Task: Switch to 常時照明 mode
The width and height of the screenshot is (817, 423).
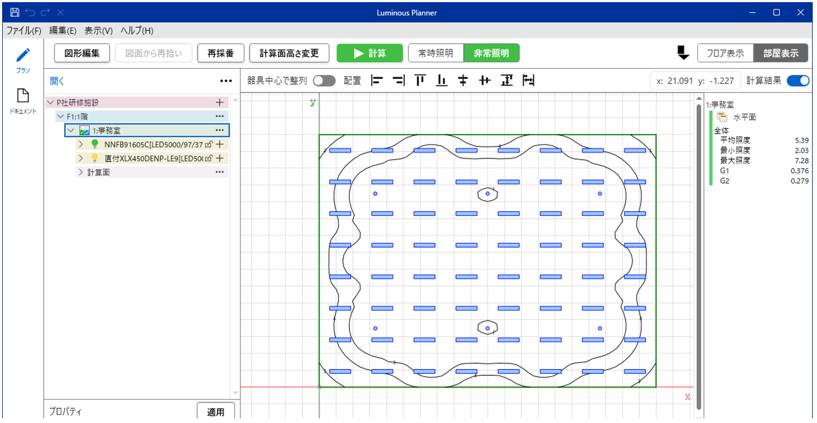Action: click(435, 53)
